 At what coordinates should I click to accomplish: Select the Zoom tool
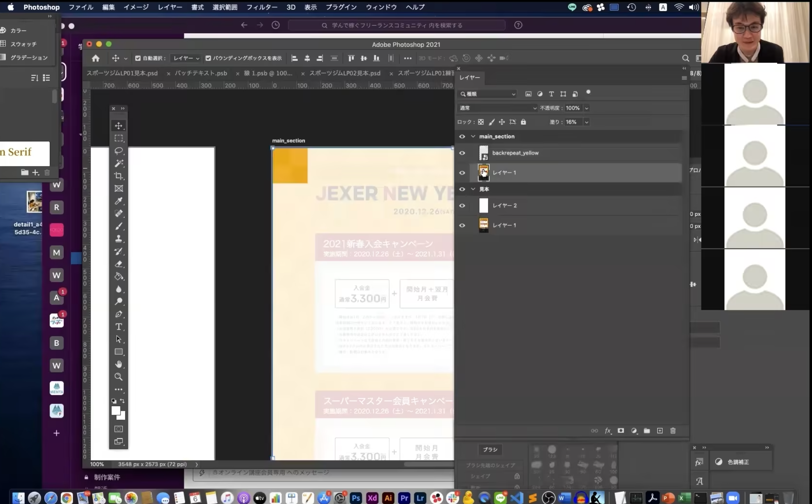click(x=118, y=377)
